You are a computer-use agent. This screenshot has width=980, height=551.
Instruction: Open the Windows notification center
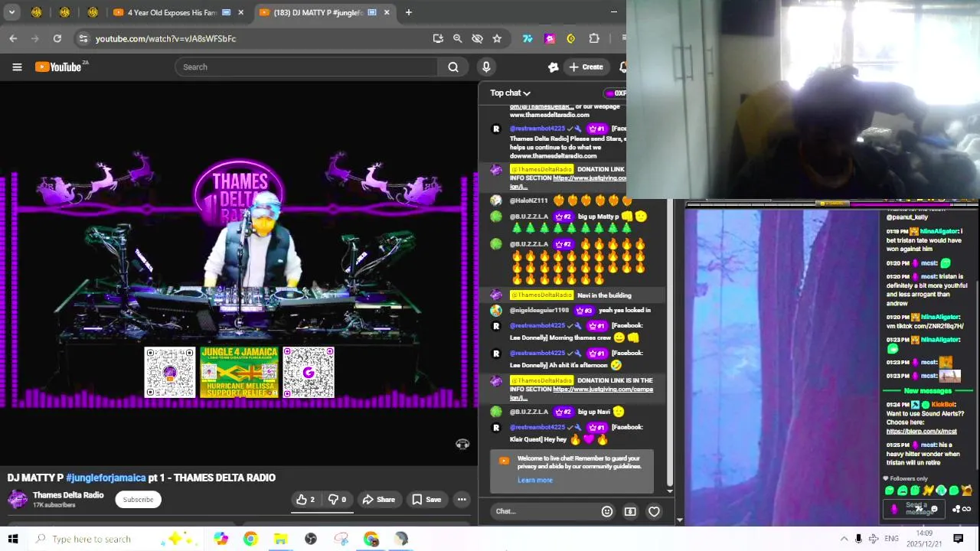(x=958, y=539)
